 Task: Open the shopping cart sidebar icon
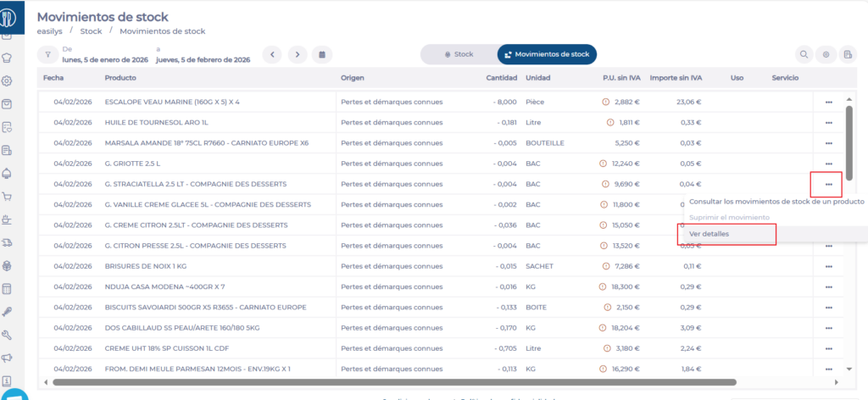coord(8,197)
